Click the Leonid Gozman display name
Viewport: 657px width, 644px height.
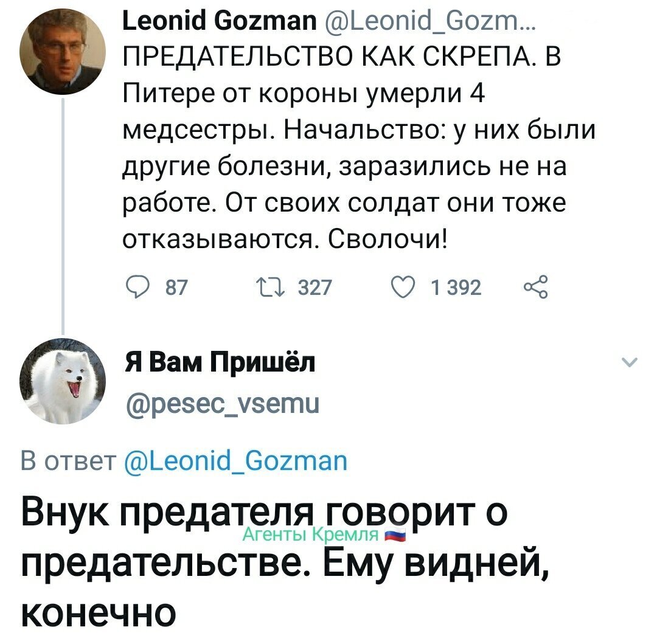pos(220,21)
